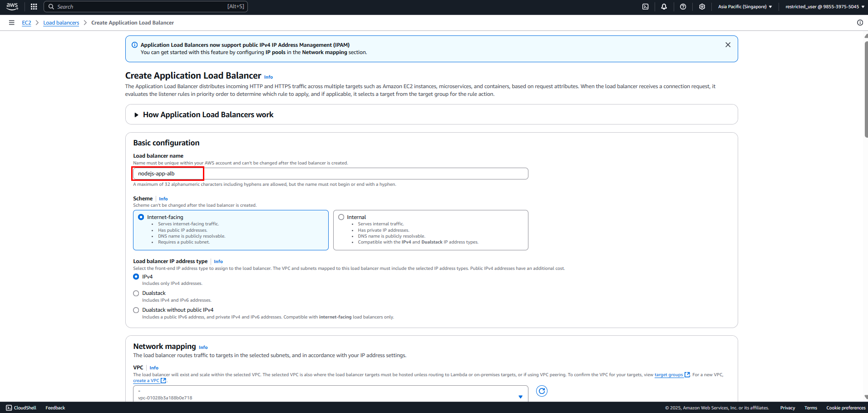The image size is (868, 413).
Task: Go to Load balancers breadcrumb
Action: [61, 23]
